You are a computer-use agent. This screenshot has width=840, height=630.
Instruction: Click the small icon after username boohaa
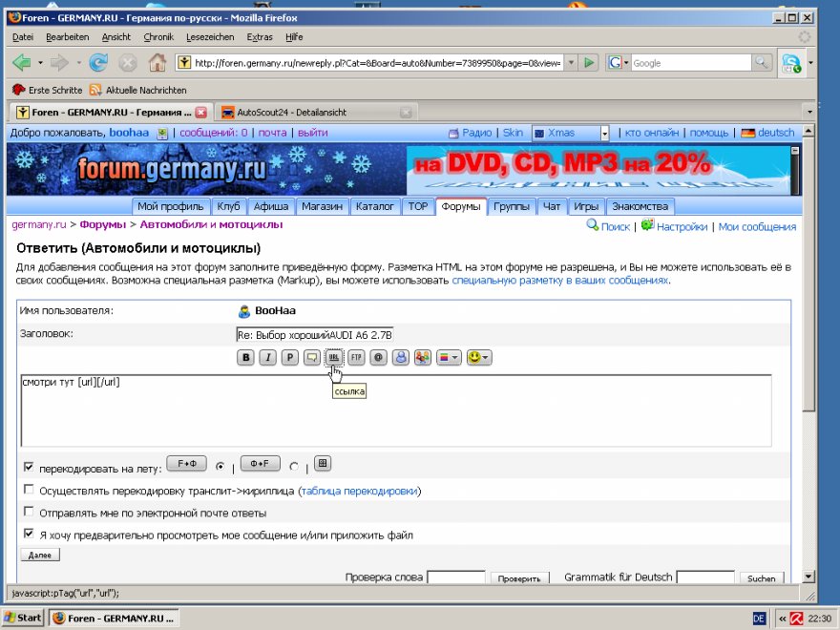(x=161, y=134)
